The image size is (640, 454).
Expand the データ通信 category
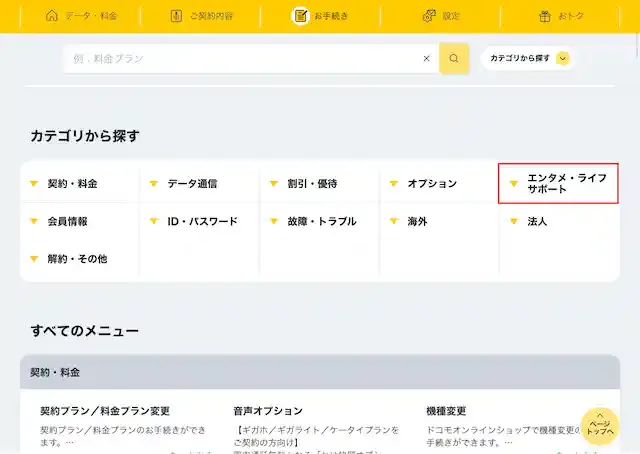(x=200, y=184)
